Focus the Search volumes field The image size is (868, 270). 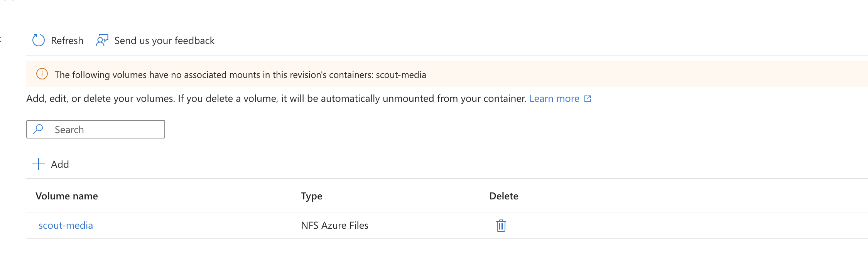point(96,129)
